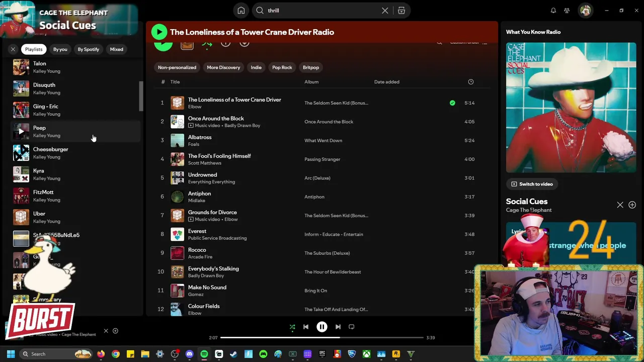
Task: Open Discord from the taskbar
Action: [189, 354]
